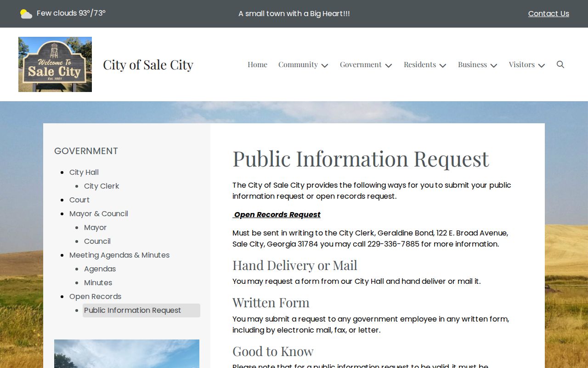588x368 pixels.
Task: Open the Contact Us link
Action: 548,14
